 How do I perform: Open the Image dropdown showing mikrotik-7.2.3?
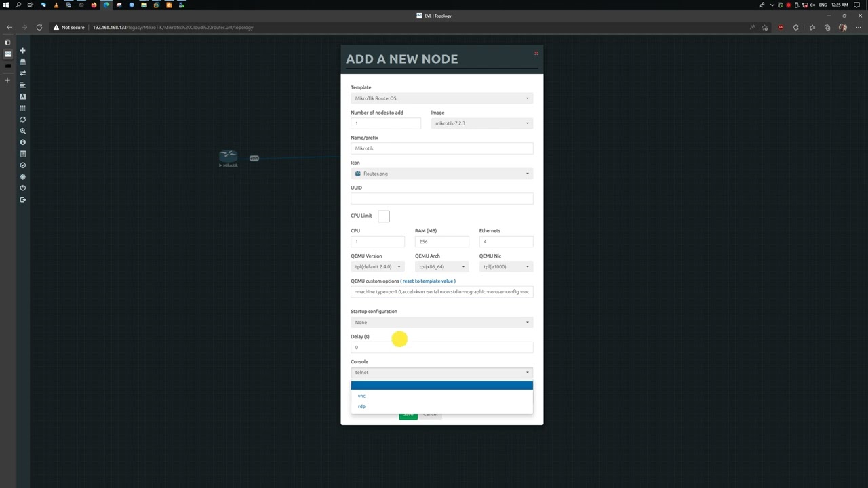(481, 123)
